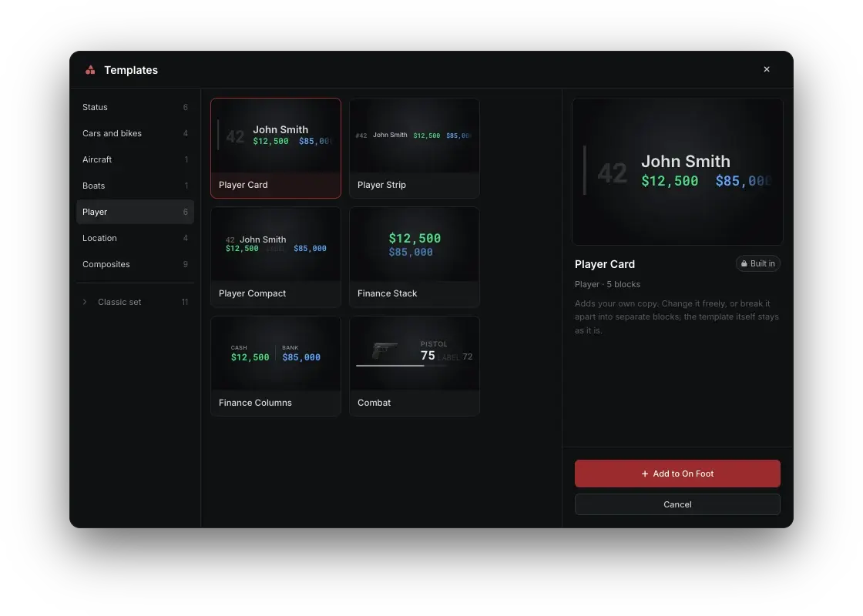Select the Finance Stack template
Image resolution: width=863 pixels, height=616 pixels.
click(415, 257)
